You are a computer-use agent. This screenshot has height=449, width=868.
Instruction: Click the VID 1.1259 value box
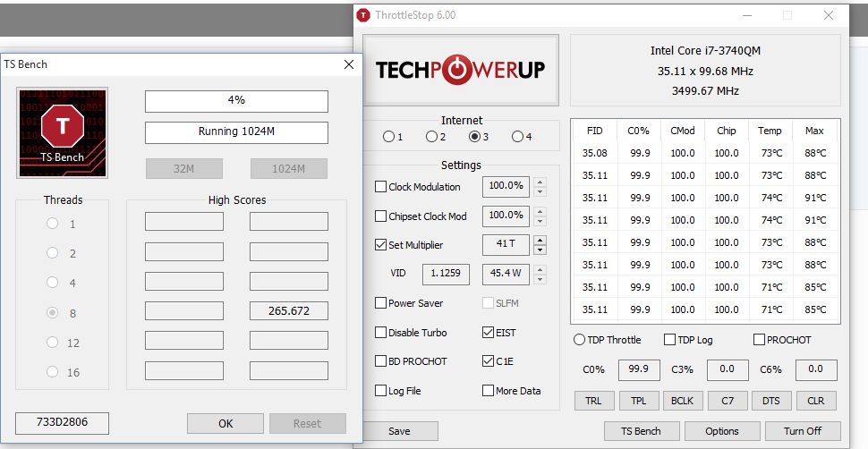[447, 274]
